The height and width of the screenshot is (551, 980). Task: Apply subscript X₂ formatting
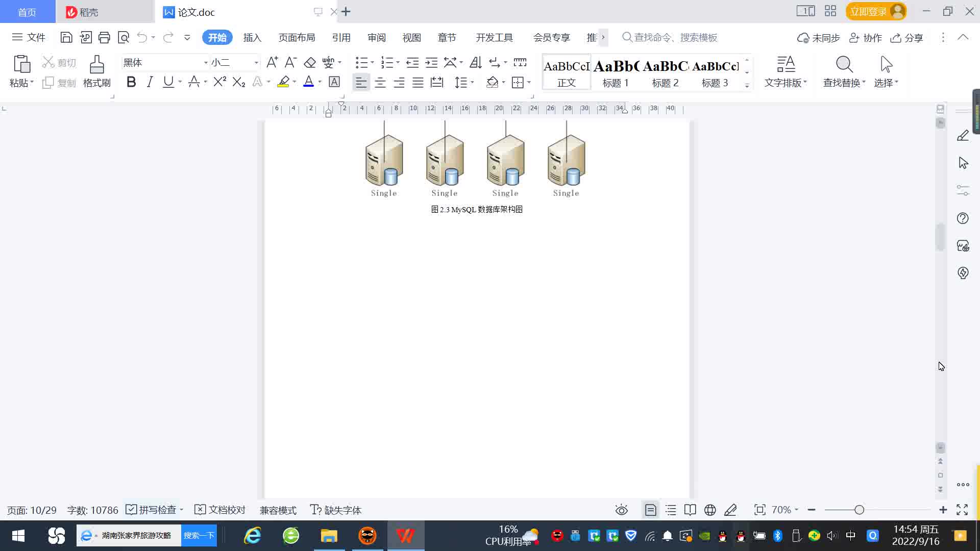pos(239,82)
